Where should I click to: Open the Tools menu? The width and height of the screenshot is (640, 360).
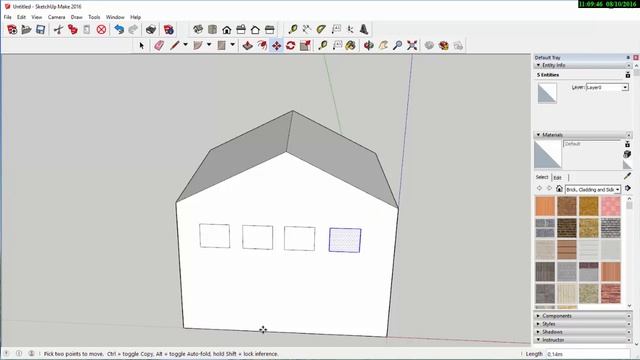pyautogui.click(x=94, y=17)
